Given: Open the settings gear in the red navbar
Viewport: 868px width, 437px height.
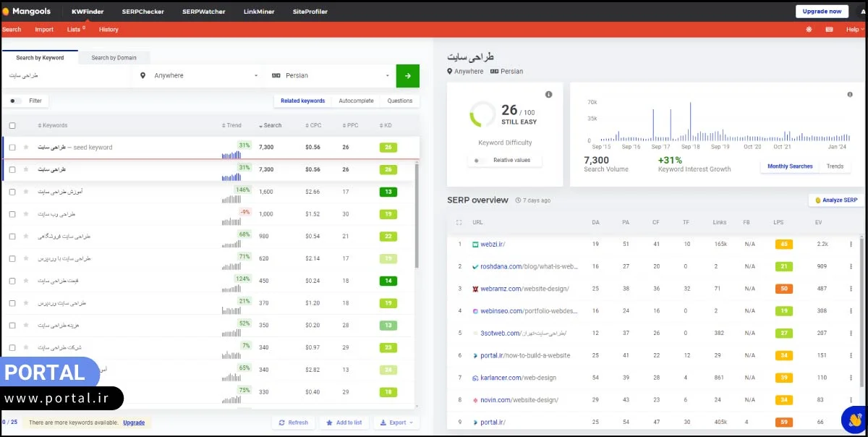Looking at the screenshot, I should pyautogui.click(x=809, y=30).
